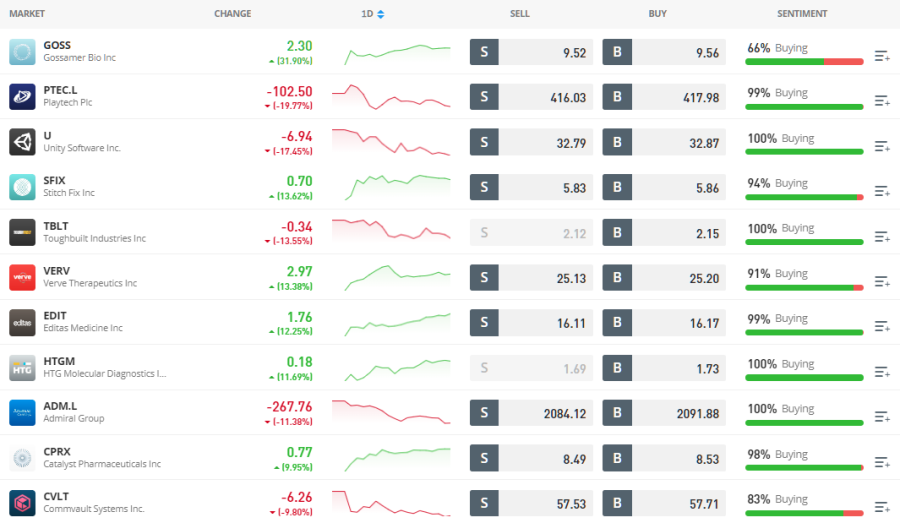
Task: Sell CVLT at 57.53
Action: pyautogui.click(x=532, y=503)
